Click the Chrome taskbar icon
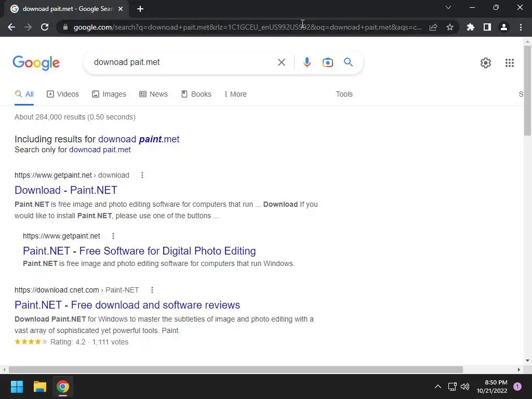The height and width of the screenshot is (399, 532). pos(63,387)
